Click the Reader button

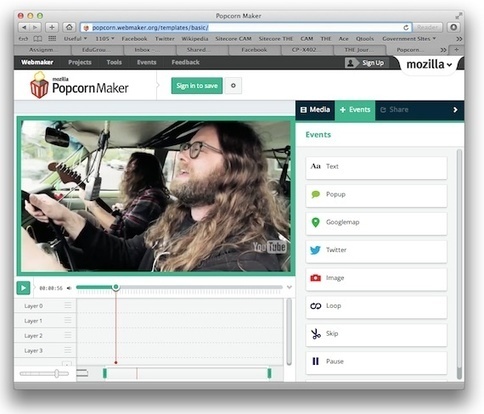click(427, 27)
